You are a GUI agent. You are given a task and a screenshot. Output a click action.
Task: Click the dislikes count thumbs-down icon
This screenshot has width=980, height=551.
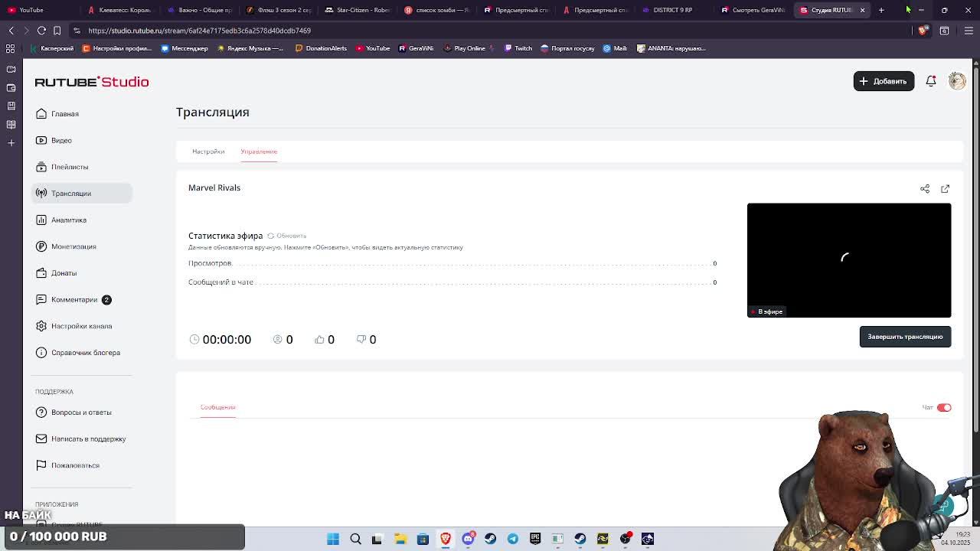(361, 340)
